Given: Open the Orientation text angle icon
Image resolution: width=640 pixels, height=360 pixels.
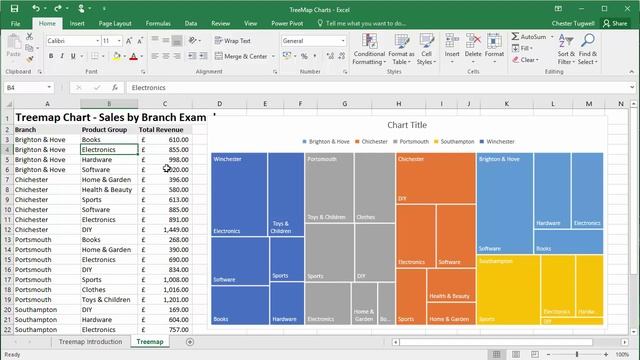Looking at the screenshot, I should point(193,40).
